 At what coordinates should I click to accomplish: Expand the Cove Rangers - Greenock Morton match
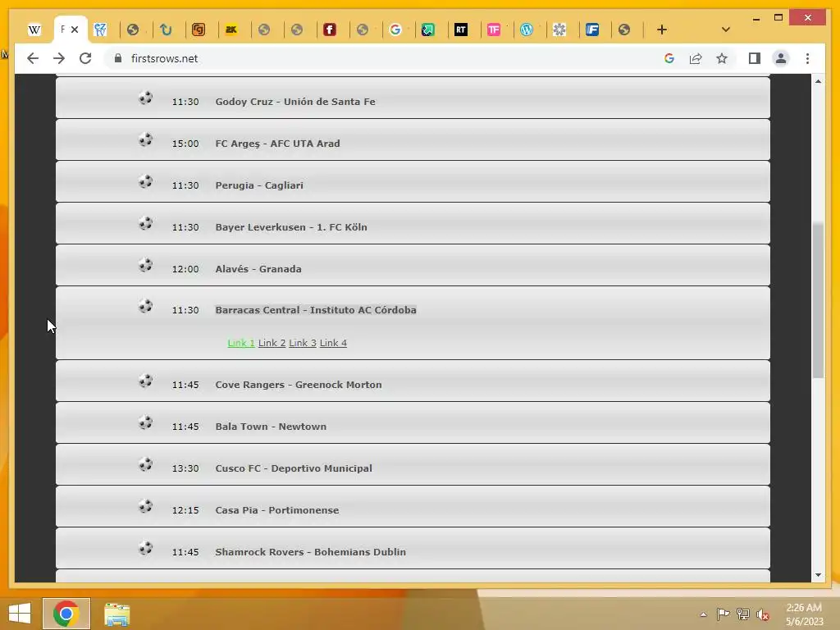(299, 385)
